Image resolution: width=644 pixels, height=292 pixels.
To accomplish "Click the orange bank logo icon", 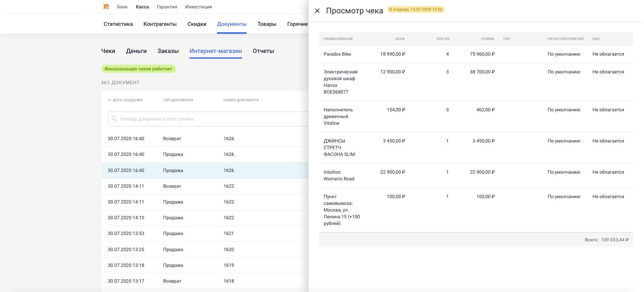I will pos(106,7).
